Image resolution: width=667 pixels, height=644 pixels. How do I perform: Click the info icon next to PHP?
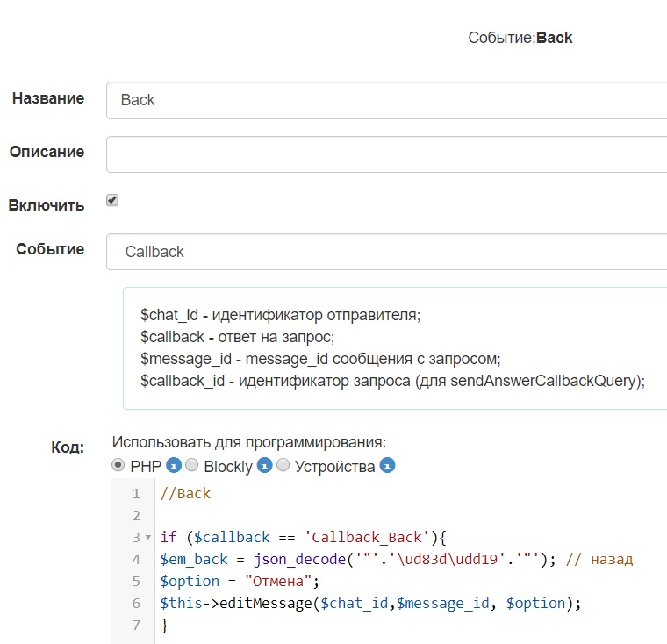click(x=174, y=465)
